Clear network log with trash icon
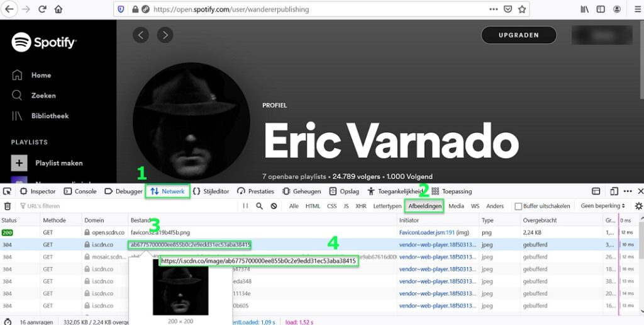The height and width of the screenshot is (325, 644). [8, 206]
